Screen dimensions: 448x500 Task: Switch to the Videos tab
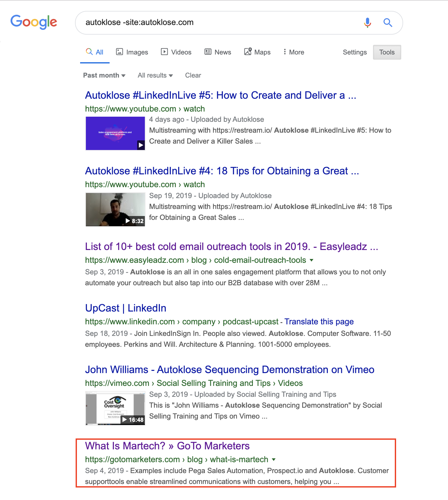[176, 52]
